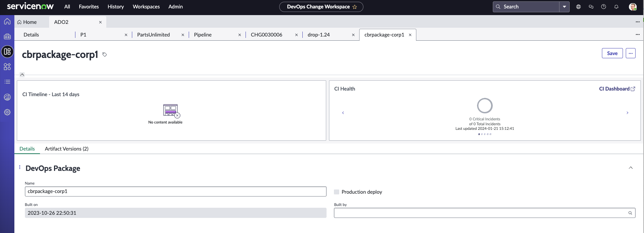644x233 pixels.
Task: Switch to the CHG0030006 sub-tab
Action: 267,35
